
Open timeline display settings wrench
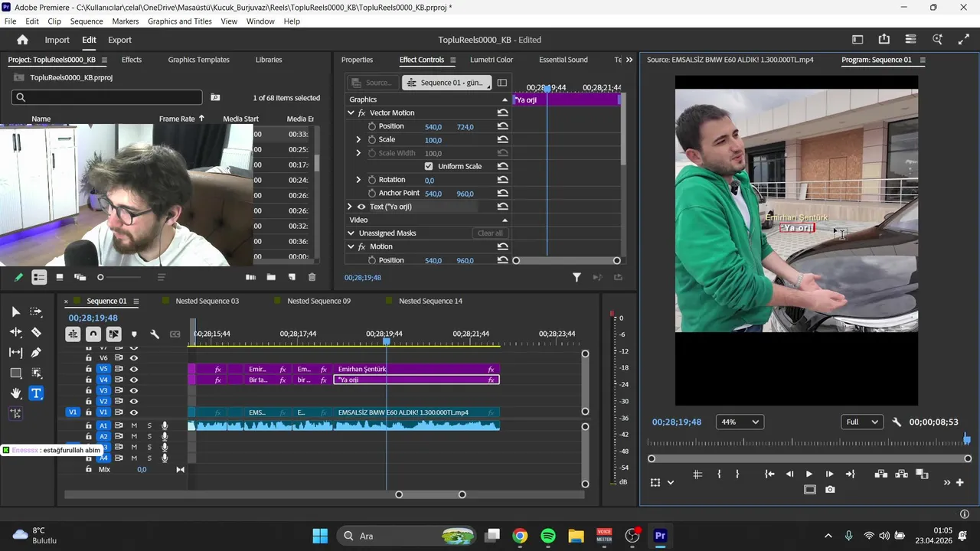[x=155, y=334]
